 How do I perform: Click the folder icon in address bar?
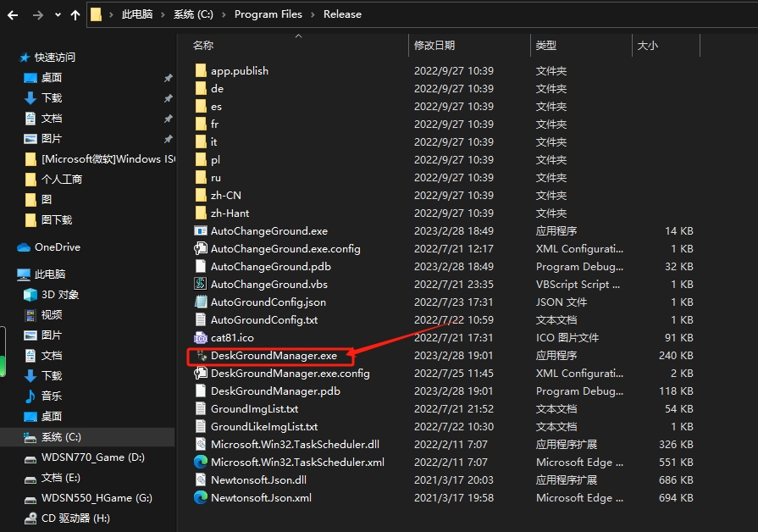pyautogui.click(x=97, y=14)
